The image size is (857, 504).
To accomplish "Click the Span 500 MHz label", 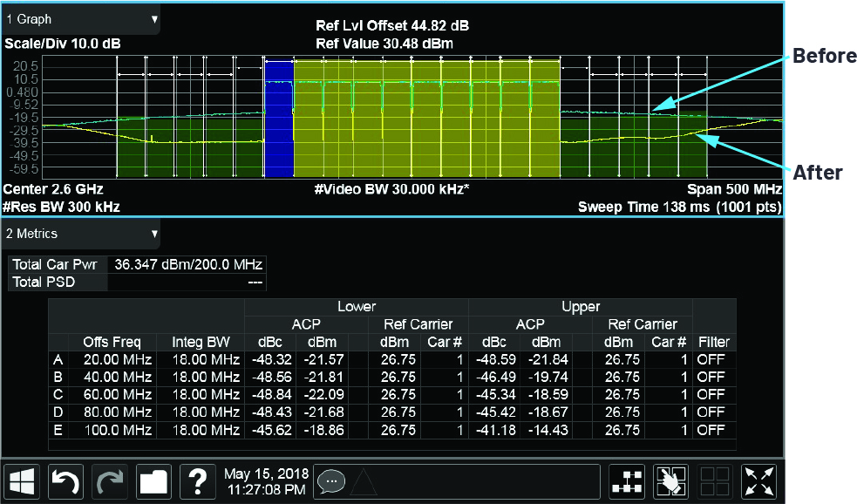I will click(x=734, y=189).
